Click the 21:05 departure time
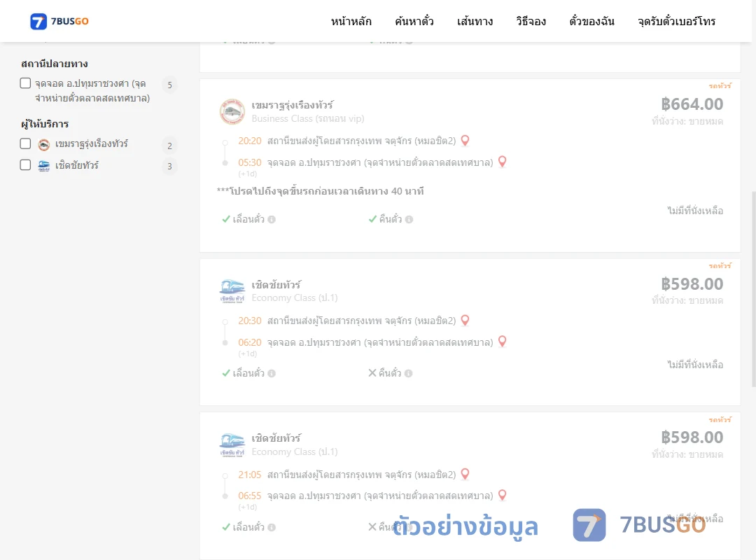Screen dimensions: 756x560 click(250, 475)
